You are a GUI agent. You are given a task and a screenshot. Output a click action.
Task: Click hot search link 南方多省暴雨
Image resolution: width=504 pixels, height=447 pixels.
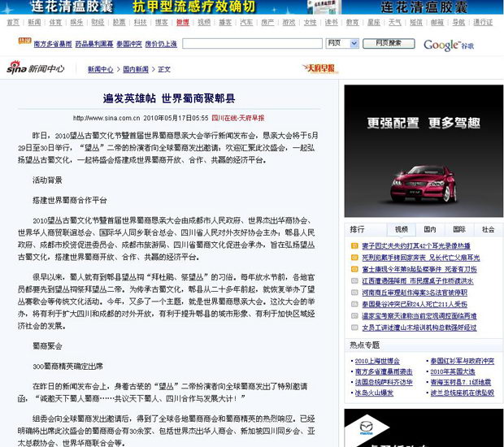tap(53, 44)
